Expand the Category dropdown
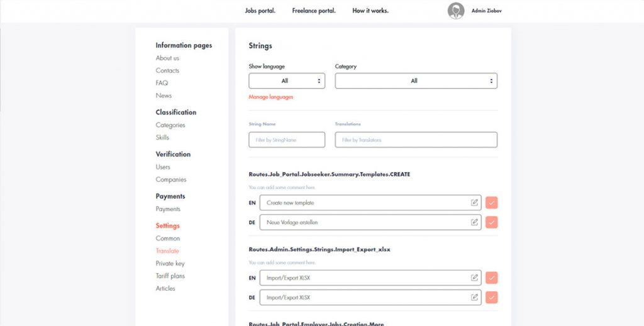This screenshot has width=644, height=326. pyautogui.click(x=416, y=81)
